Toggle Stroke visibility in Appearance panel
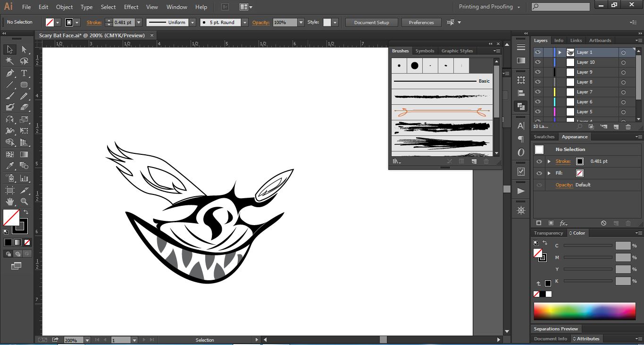 [539, 161]
